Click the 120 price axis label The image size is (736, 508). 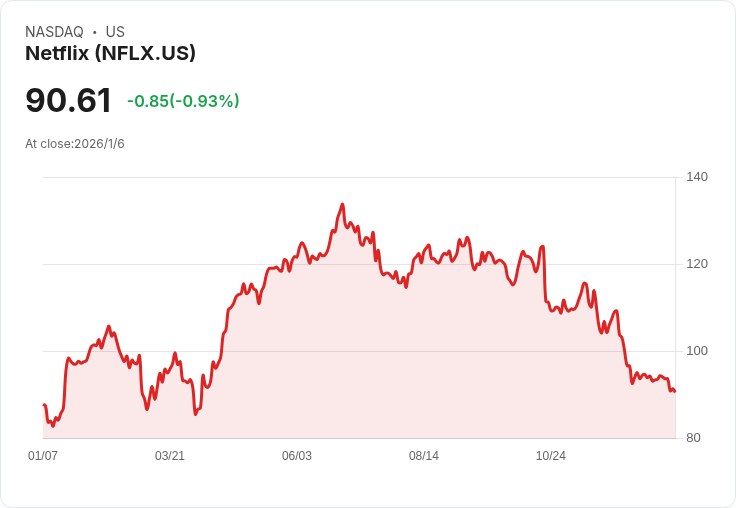tap(697, 264)
